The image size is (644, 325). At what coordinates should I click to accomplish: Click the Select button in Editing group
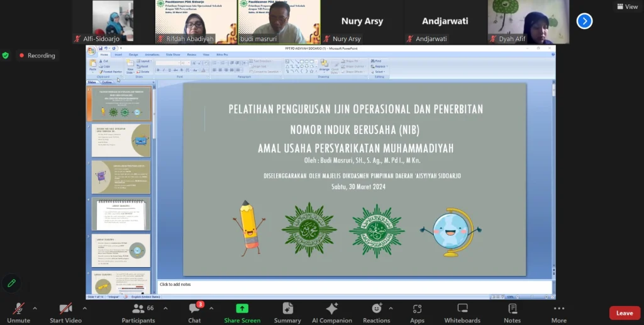pyautogui.click(x=378, y=72)
